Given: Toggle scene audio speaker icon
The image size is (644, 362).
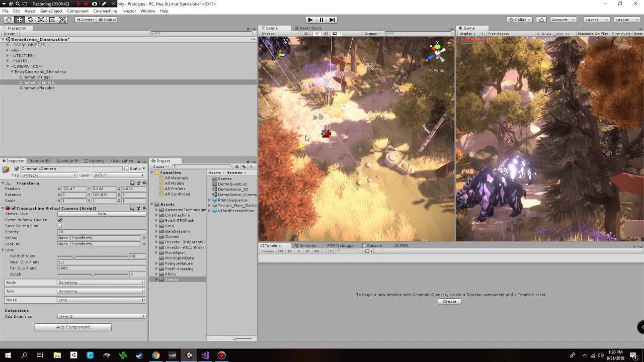Looking at the screenshot, I should coord(326,34).
